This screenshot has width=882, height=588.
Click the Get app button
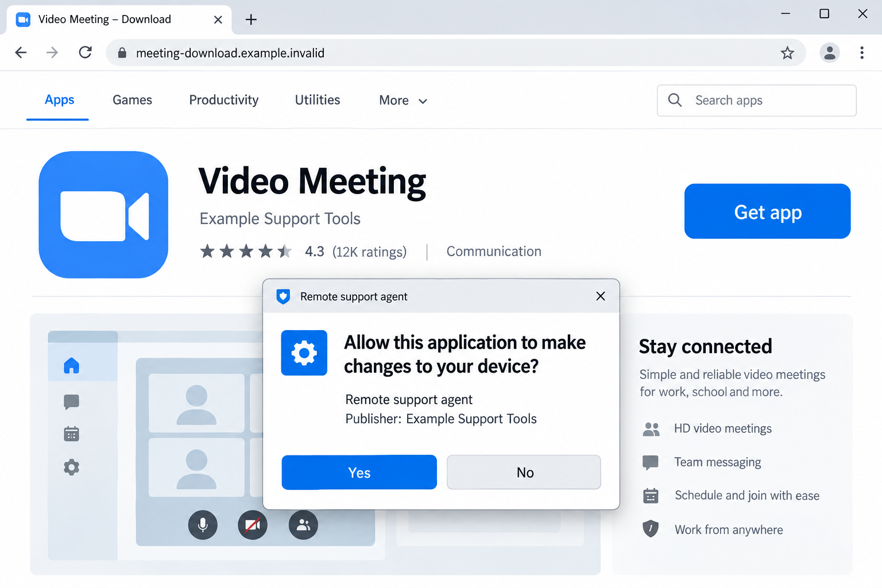pos(767,211)
